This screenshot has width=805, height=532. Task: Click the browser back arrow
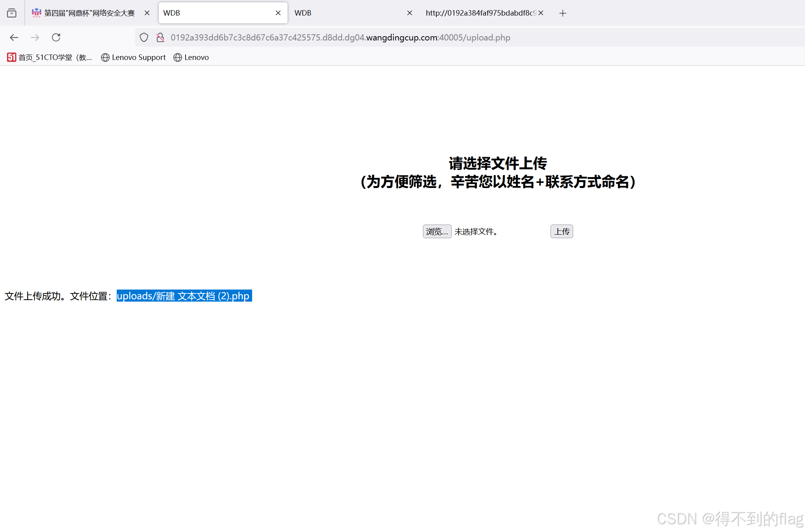(14, 37)
